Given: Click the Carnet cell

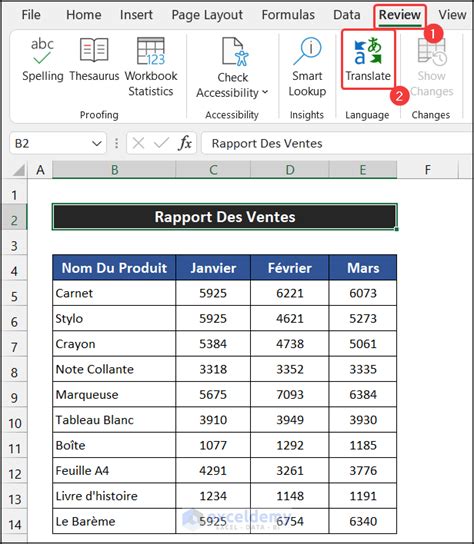Looking at the screenshot, I should click(114, 293).
